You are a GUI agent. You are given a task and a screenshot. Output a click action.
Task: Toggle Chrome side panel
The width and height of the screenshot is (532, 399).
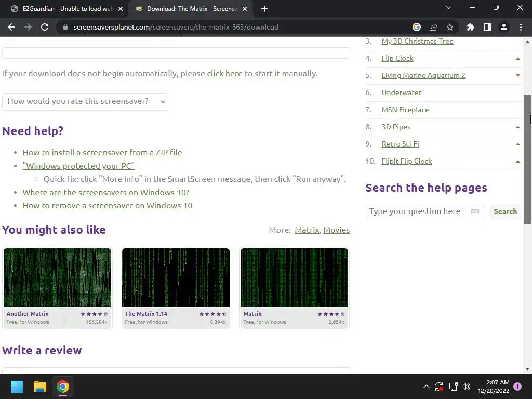pos(487,27)
